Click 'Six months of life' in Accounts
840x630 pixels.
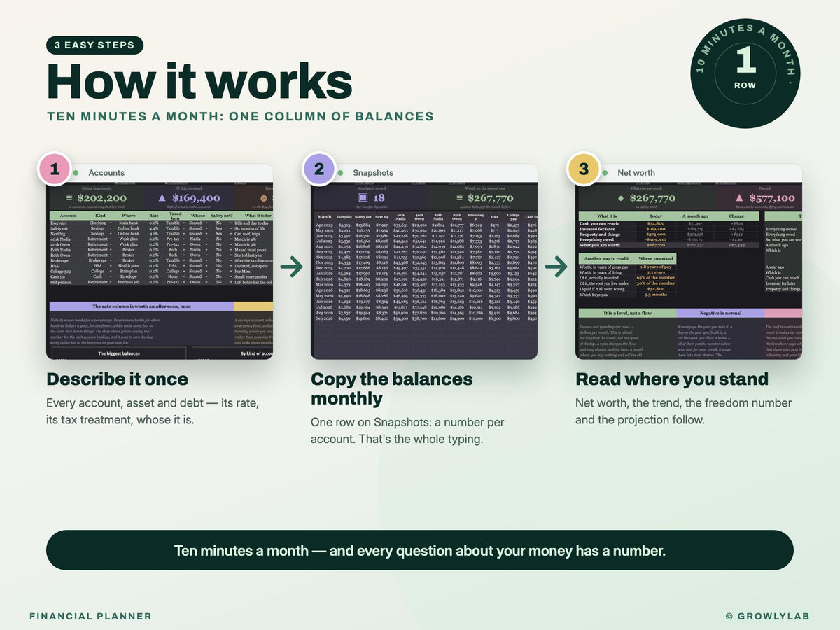tap(250, 228)
